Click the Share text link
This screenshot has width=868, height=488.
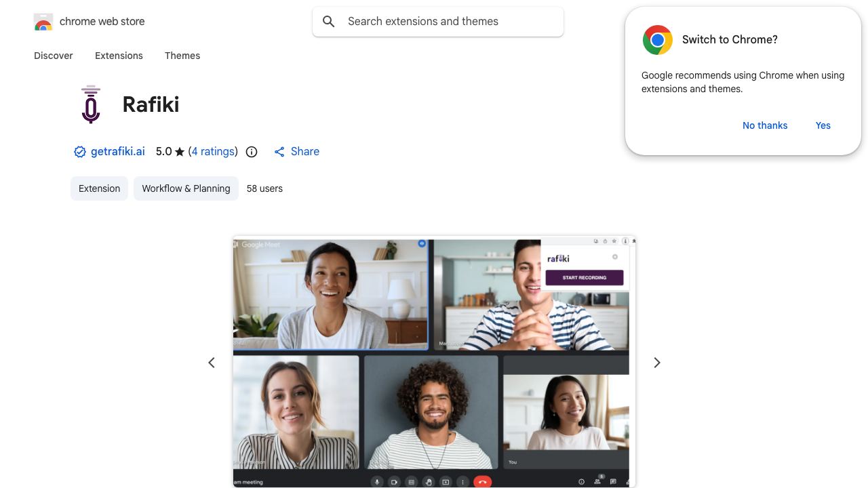click(305, 152)
